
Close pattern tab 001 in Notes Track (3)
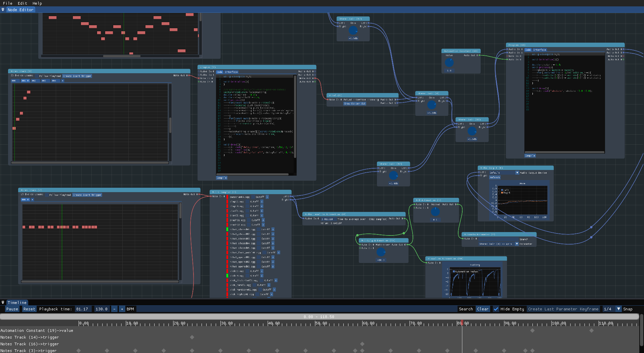28,81
